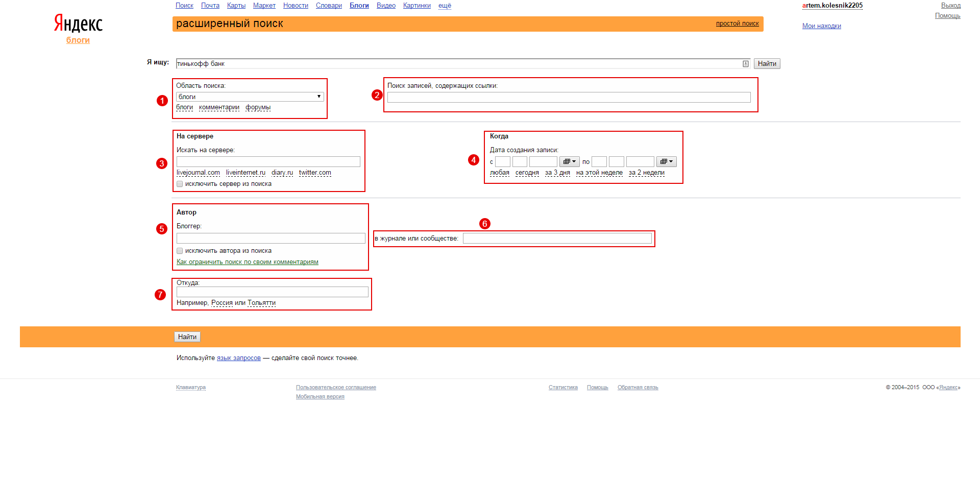Screen dimensions: 980x500
Task: Select сегодня date option
Action: click(x=527, y=173)
